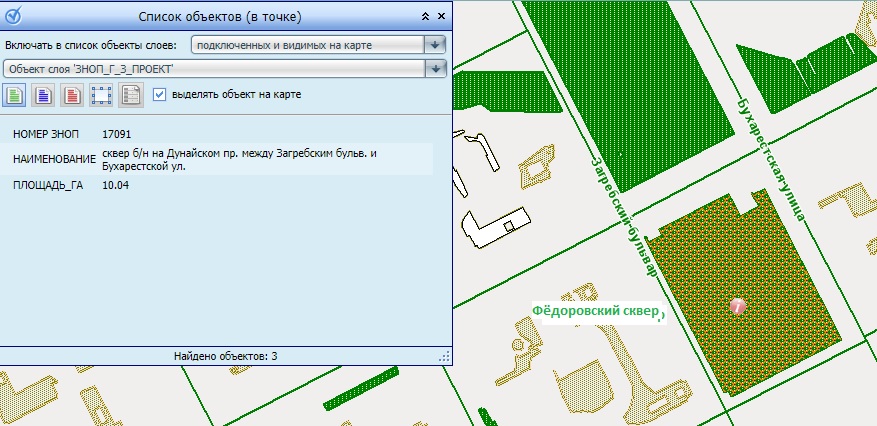877x426 pixels.
Task: Click the red document icon in panel toolbar
Action: click(72, 95)
